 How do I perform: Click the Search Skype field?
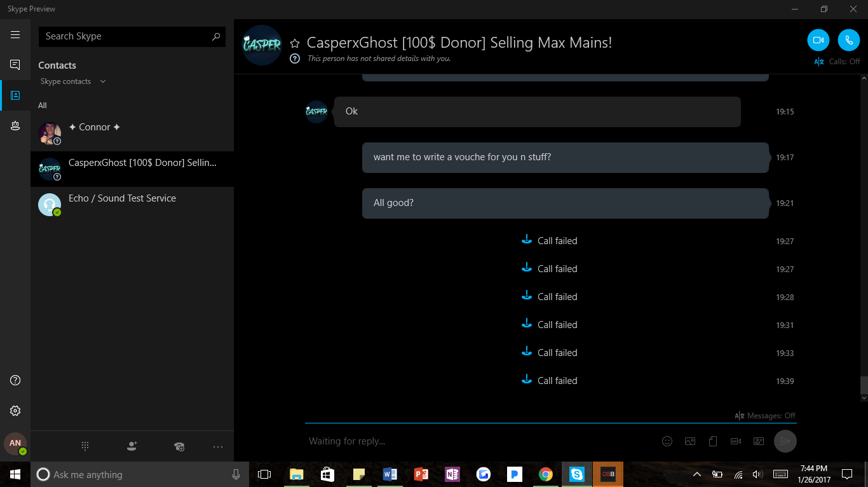(x=132, y=36)
